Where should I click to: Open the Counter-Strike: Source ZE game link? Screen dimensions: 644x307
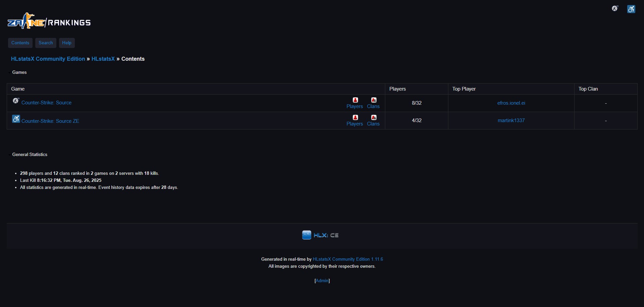(x=50, y=121)
